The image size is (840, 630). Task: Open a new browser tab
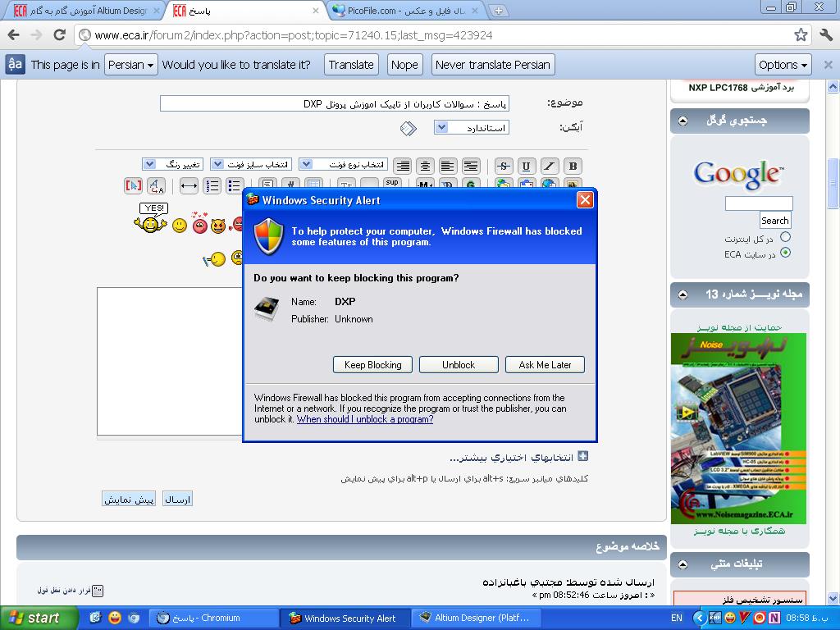pyautogui.click(x=498, y=11)
